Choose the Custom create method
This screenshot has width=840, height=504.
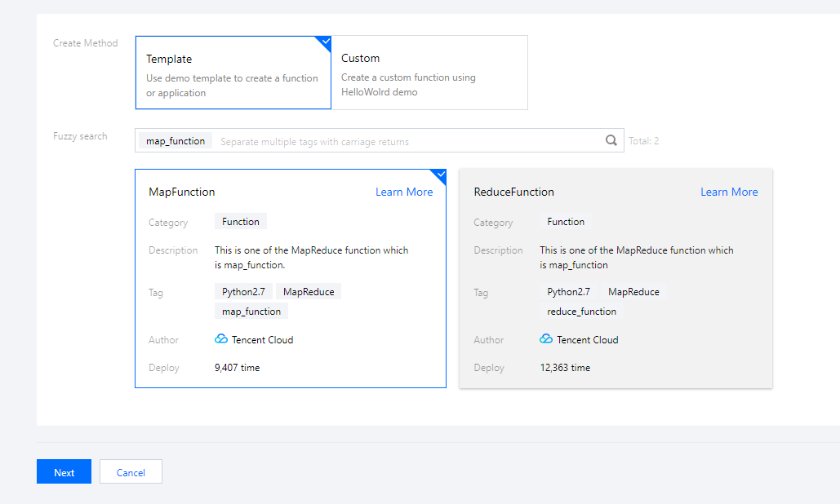pos(429,73)
